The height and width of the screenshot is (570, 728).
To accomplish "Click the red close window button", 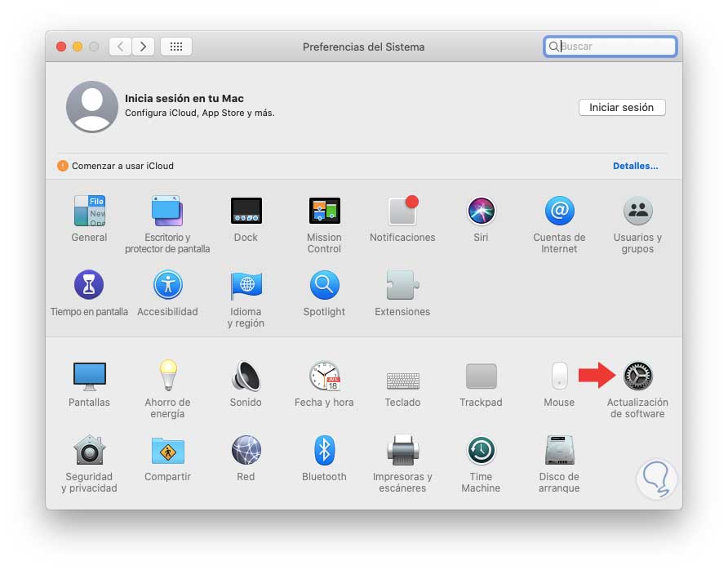I will (x=61, y=47).
